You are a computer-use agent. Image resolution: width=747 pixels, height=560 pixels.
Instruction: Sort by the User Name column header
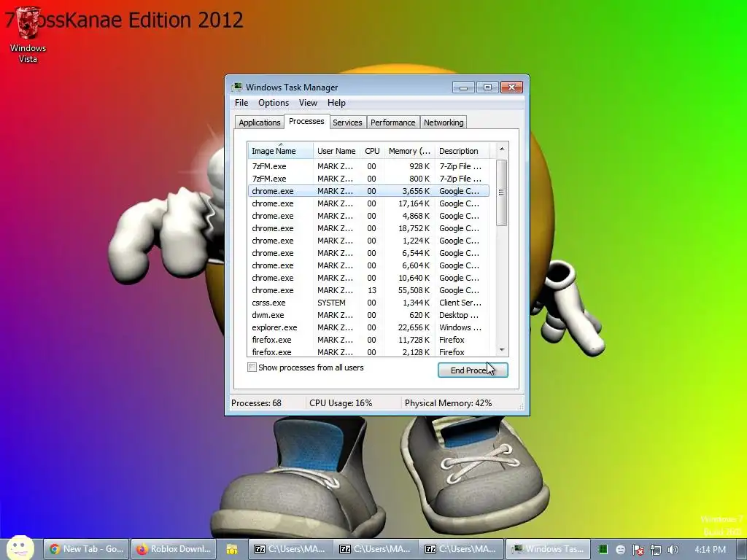point(336,150)
